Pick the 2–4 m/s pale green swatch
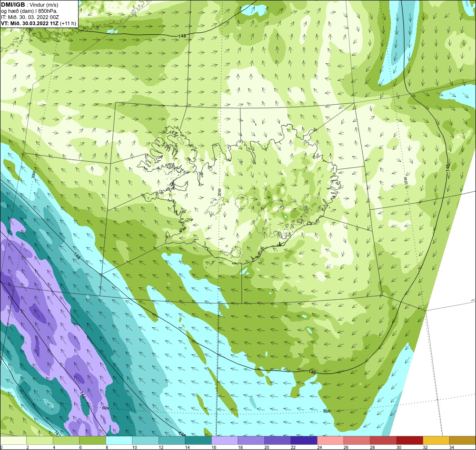 coord(40,440)
